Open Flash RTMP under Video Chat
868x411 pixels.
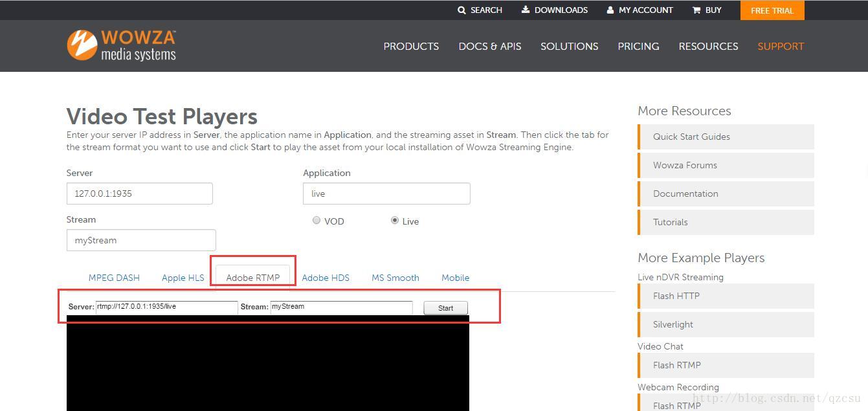(x=726, y=365)
